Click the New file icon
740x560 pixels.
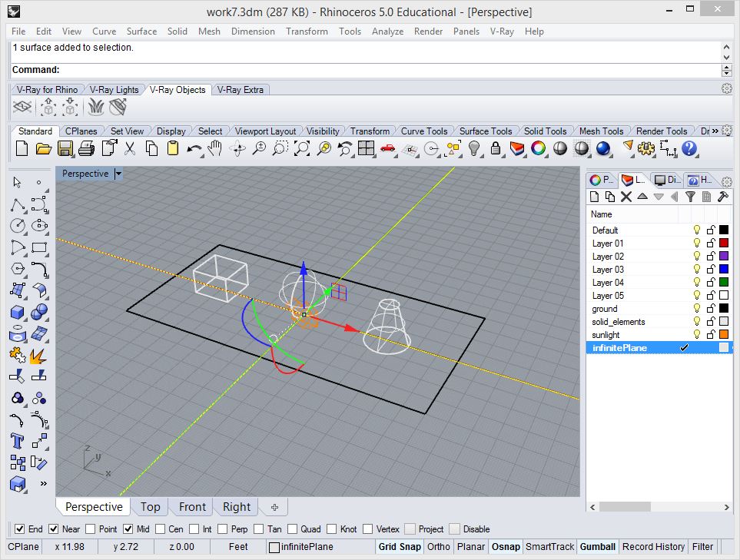22,149
